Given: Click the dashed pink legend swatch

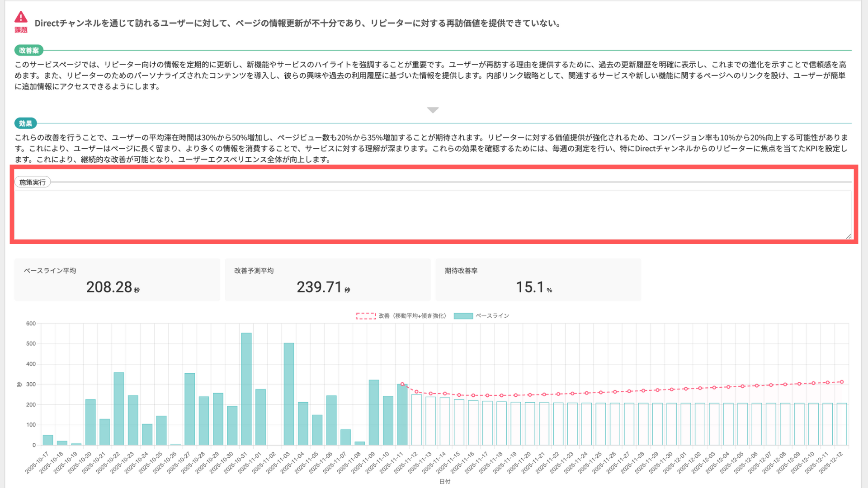Looking at the screenshot, I should 366,316.
